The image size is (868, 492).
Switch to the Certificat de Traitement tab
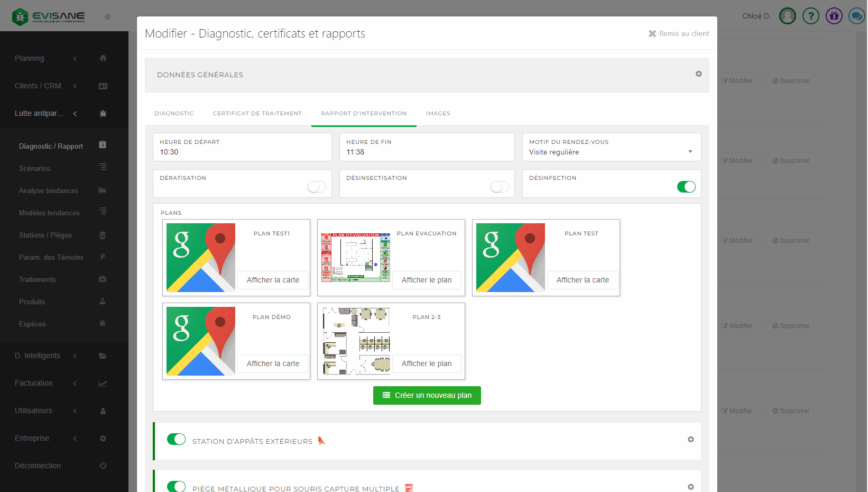[x=257, y=113]
